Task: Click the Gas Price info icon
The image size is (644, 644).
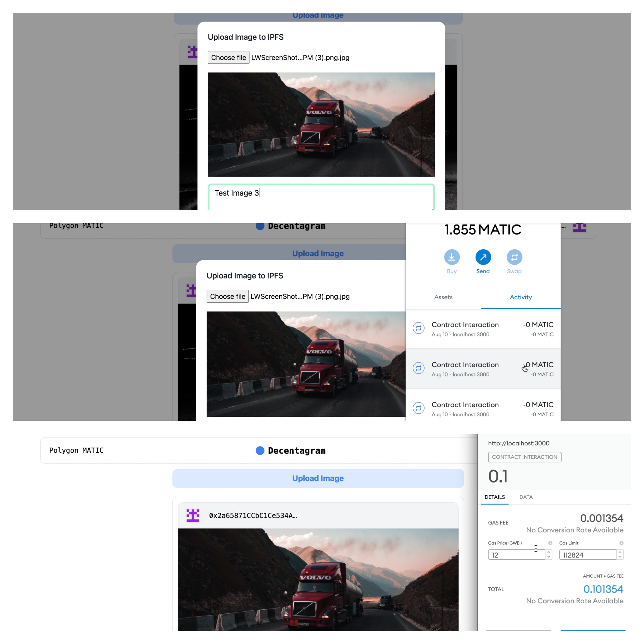Action: [550, 543]
